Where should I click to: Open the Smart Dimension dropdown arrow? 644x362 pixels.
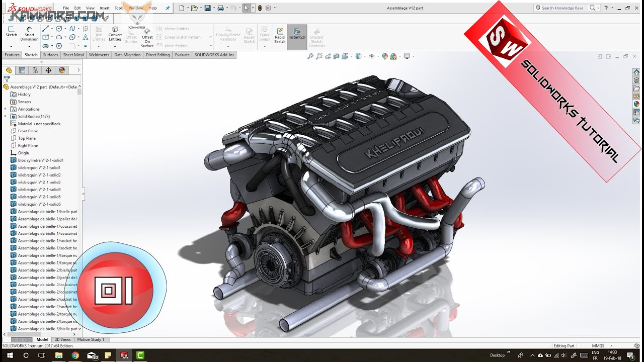click(29, 46)
